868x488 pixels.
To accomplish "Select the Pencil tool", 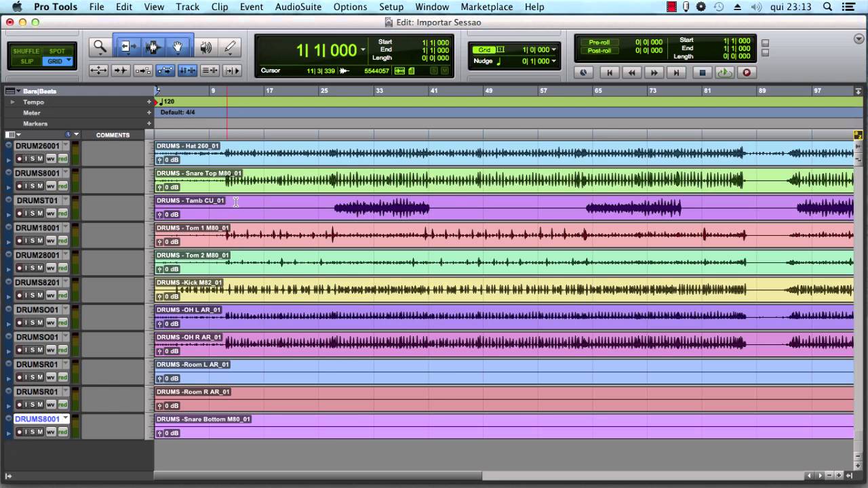I will pyautogui.click(x=231, y=47).
